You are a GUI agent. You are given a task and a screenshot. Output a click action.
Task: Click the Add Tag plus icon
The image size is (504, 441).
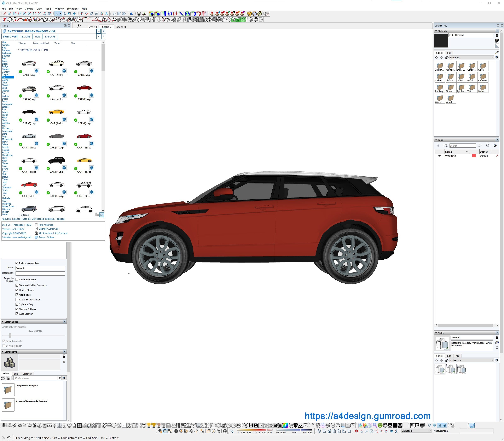(438, 146)
